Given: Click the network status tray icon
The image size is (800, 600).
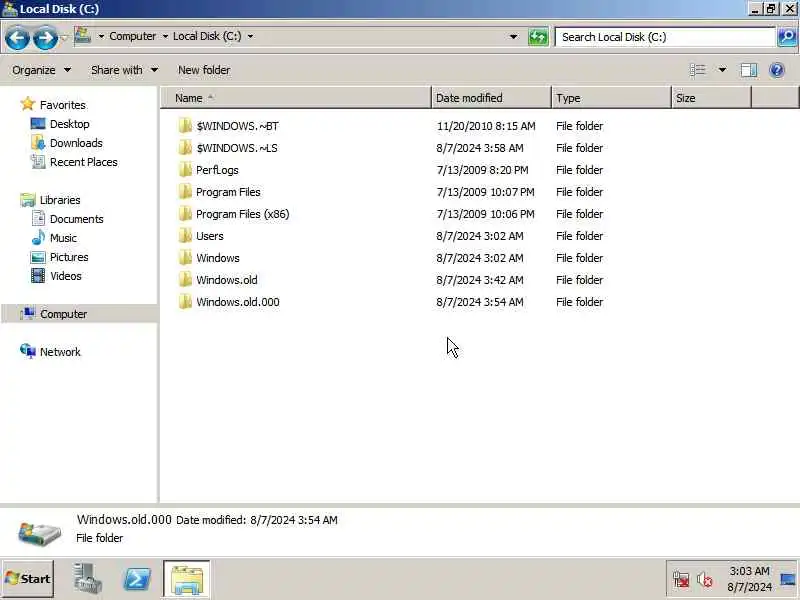Looking at the screenshot, I should pos(681,580).
